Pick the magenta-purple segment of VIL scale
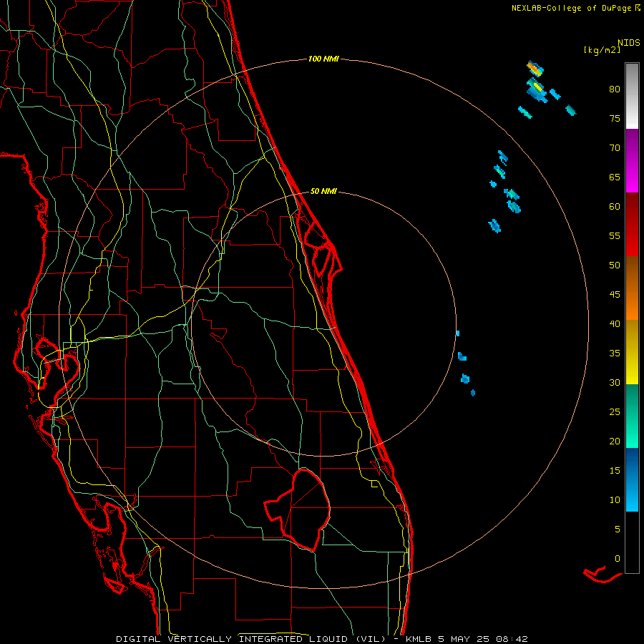644x644 pixels. (x=632, y=160)
